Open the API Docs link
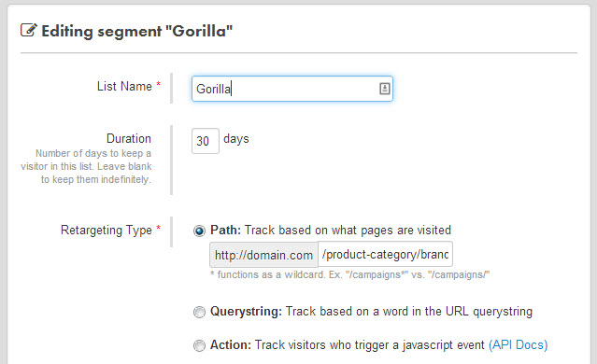This screenshot has width=597, height=364. (519, 344)
